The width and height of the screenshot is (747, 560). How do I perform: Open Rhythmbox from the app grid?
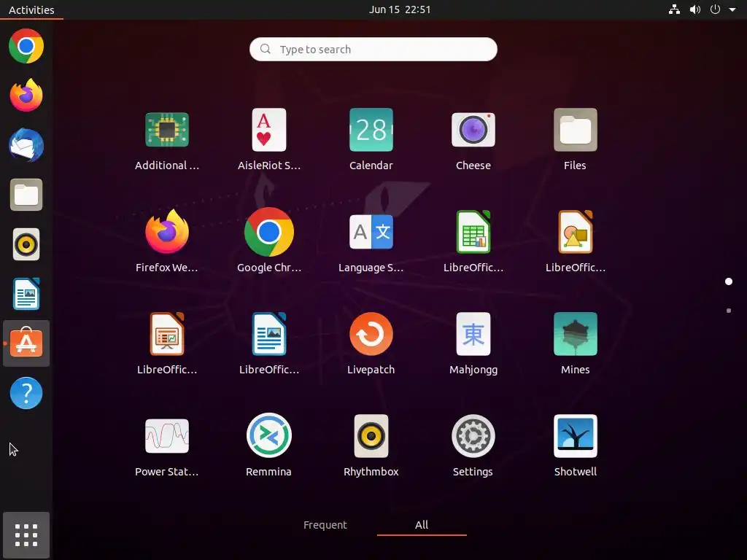pyautogui.click(x=371, y=436)
